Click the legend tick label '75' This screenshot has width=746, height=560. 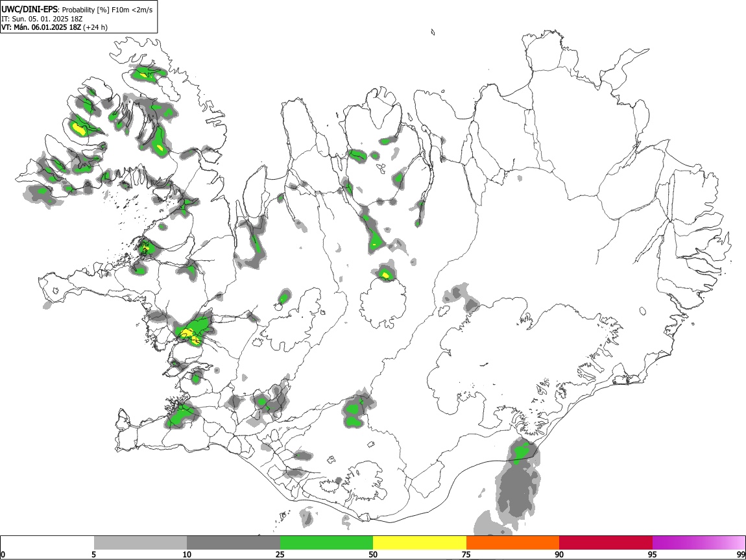click(x=466, y=554)
